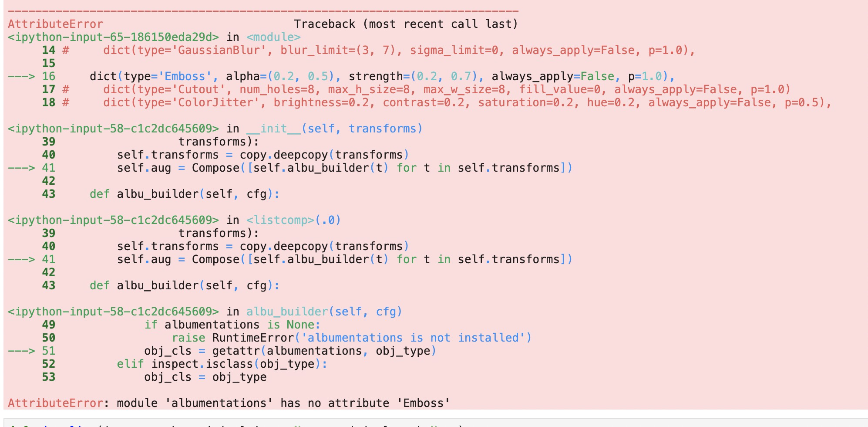Click the copy.deepcopy(transforms) line 40
868x427 pixels.
click(x=261, y=155)
